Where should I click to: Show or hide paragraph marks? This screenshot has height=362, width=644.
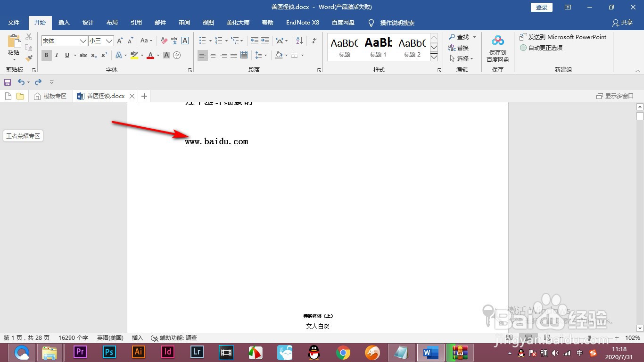[314, 41]
